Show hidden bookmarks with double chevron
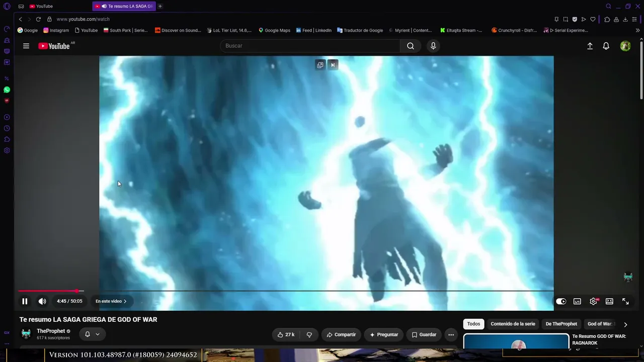This screenshot has height=362, width=644. pyautogui.click(x=637, y=30)
